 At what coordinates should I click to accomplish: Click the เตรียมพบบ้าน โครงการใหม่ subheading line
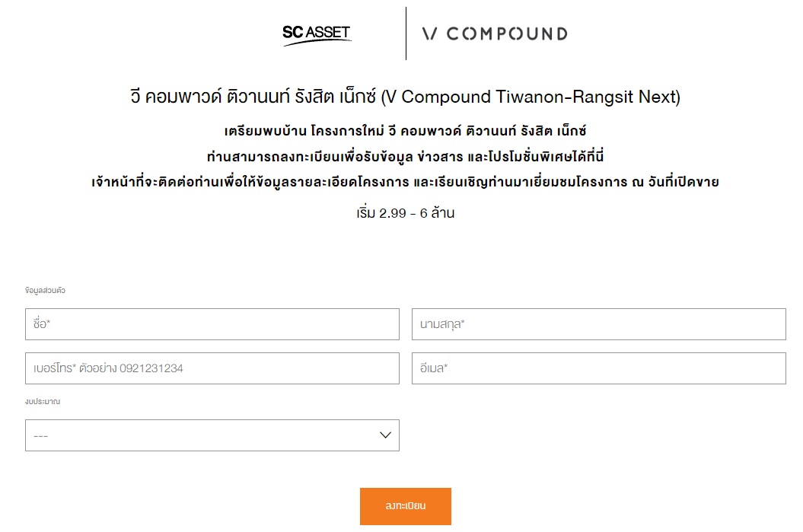[405, 132]
